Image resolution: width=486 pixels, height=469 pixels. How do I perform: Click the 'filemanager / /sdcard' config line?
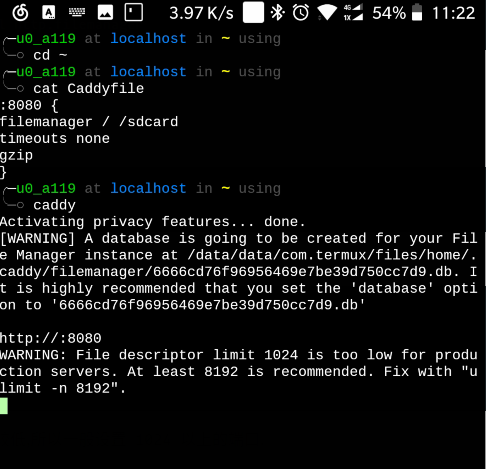pos(89,122)
